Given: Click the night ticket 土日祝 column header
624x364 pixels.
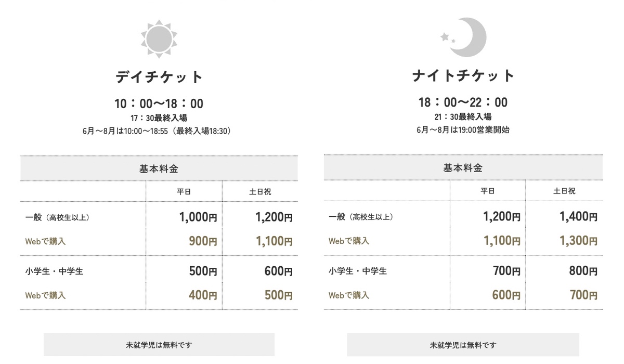Looking at the screenshot, I should pyautogui.click(x=564, y=191).
